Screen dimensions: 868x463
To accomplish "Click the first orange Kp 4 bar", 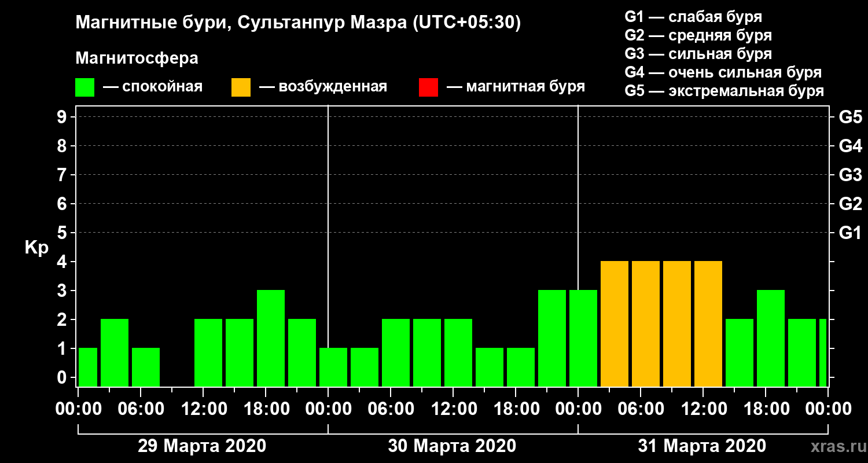I will [615, 324].
